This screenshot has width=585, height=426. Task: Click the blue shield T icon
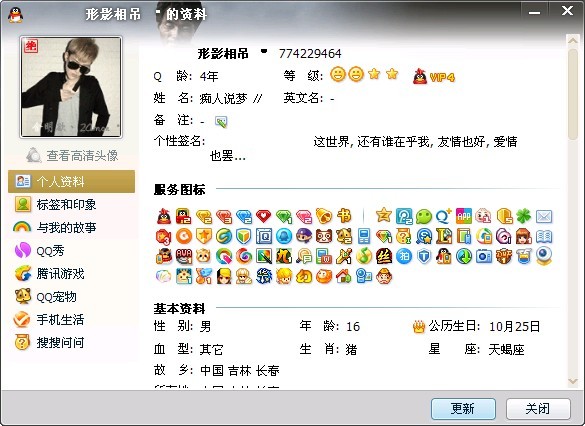coord(424,256)
